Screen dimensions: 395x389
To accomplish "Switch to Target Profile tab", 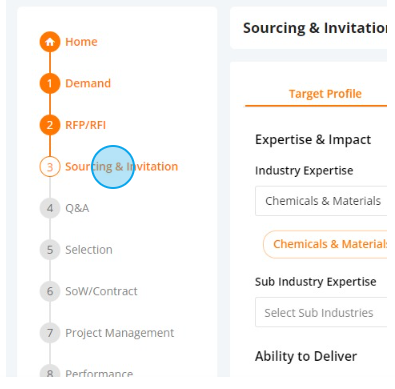I will coord(325,94).
